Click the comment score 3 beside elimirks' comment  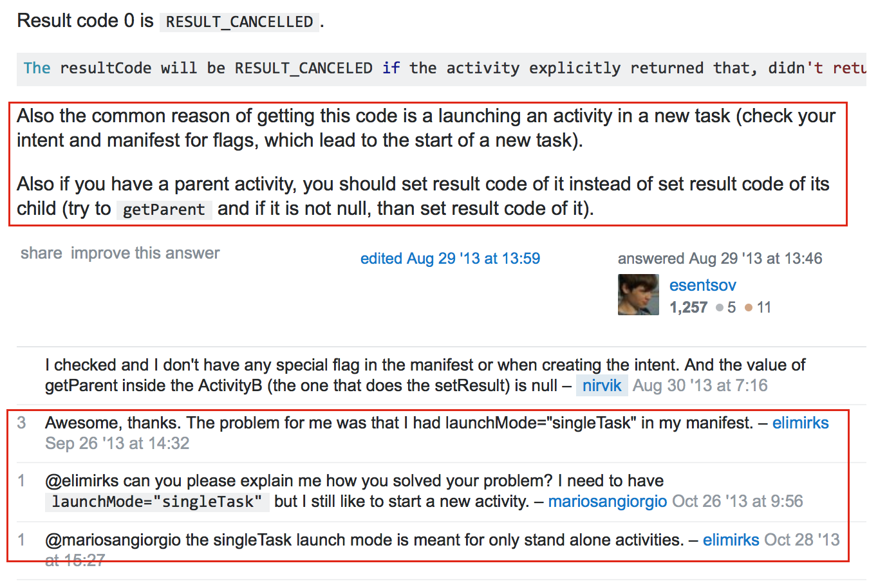coord(22,423)
